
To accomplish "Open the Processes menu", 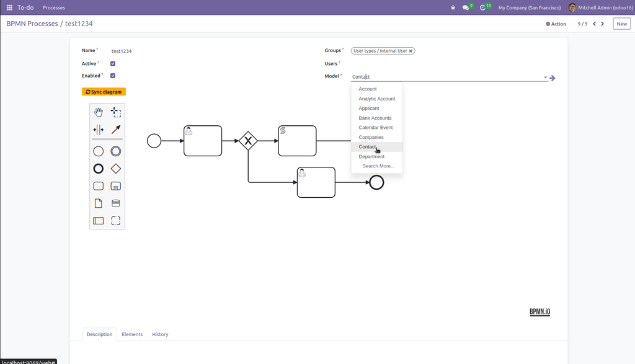I will coord(54,7).
